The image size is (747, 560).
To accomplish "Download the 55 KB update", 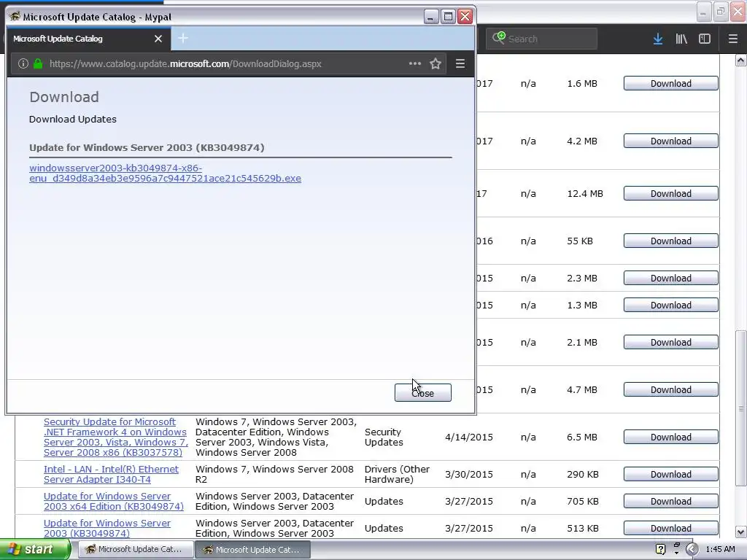I will pyautogui.click(x=671, y=241).
